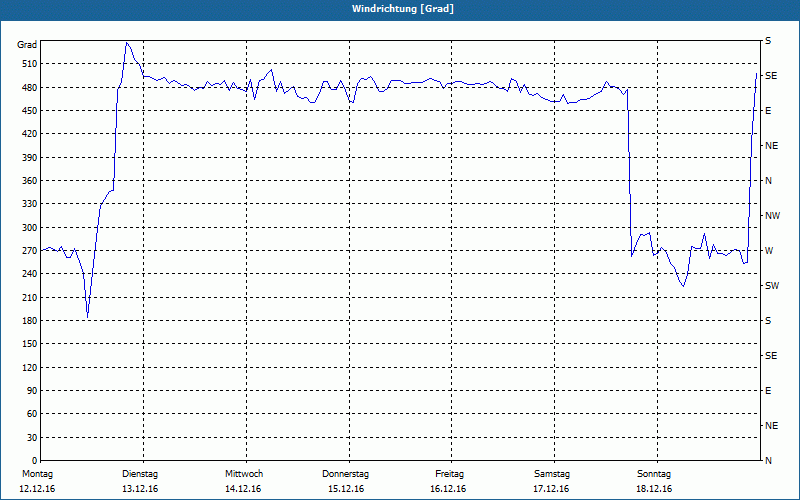
Task: Click the 'NW' compass label
Action: click(772, 216)
